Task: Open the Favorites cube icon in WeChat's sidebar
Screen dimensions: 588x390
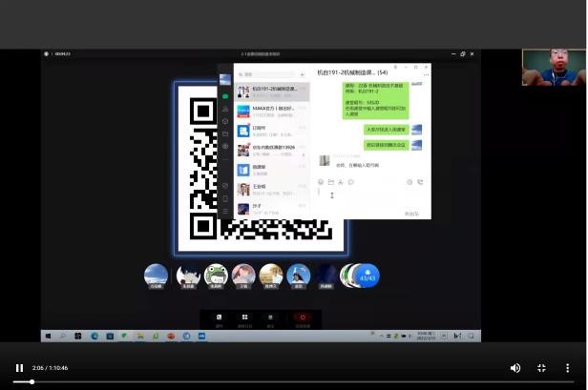Action: click(225, 121)
